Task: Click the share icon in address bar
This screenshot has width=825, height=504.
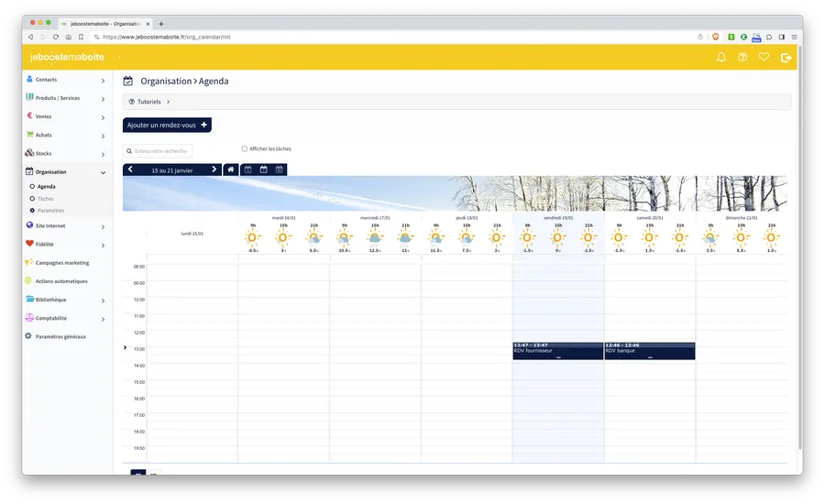Action: coord(700,37)
